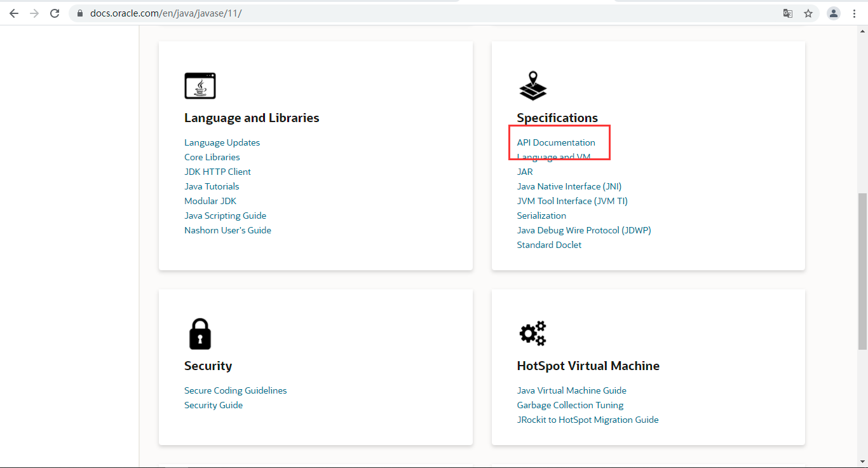Open the Secure Coding Guidelines link

coord(235,390)
